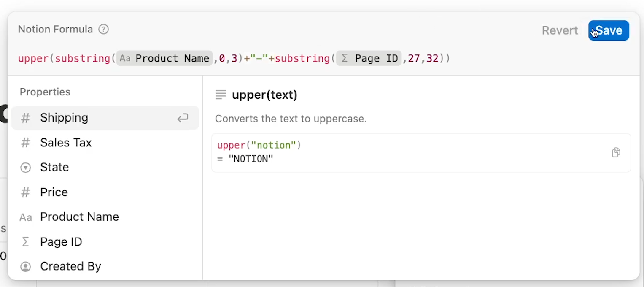Viewport: 644px width, 287px height.
Task: Revert the formula changes
Action: coord(560,30)
